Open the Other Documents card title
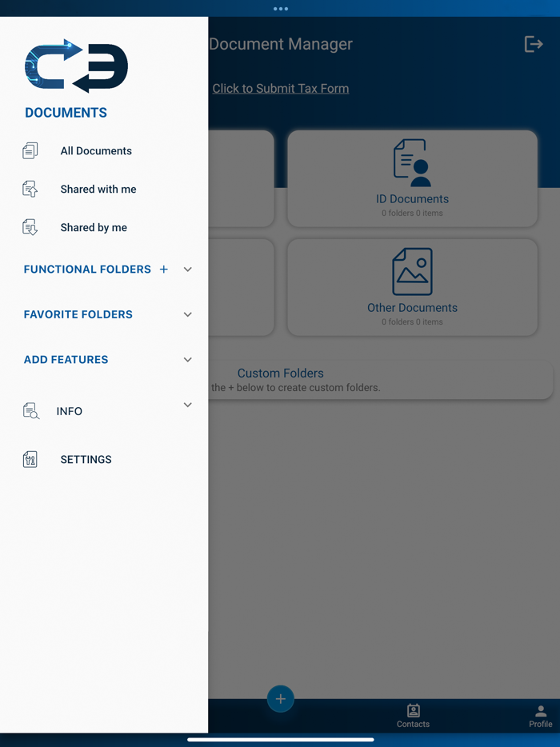Image resolution: width=560 pixels, height=747 pixels. [x=412, y=308]
